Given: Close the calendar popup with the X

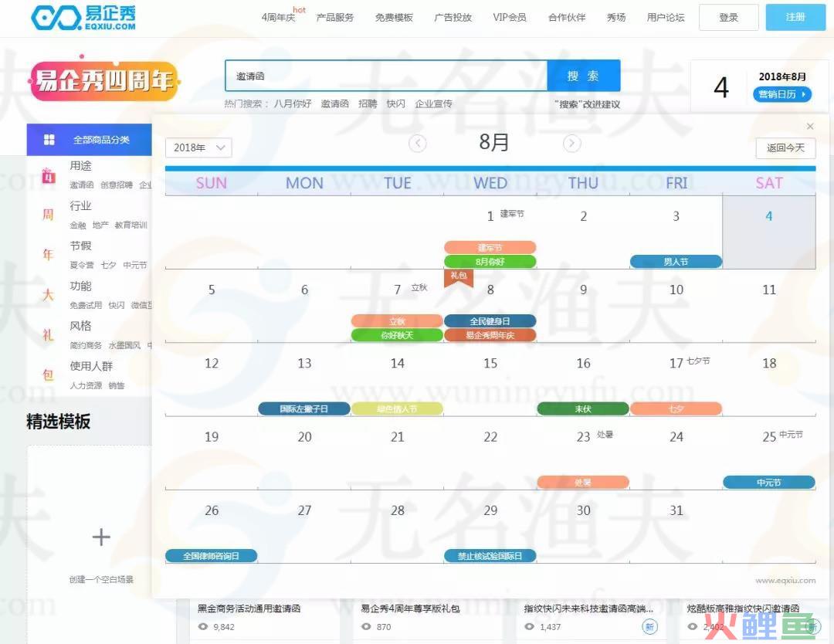Looking at the screenshot, I should coord(810,126).
